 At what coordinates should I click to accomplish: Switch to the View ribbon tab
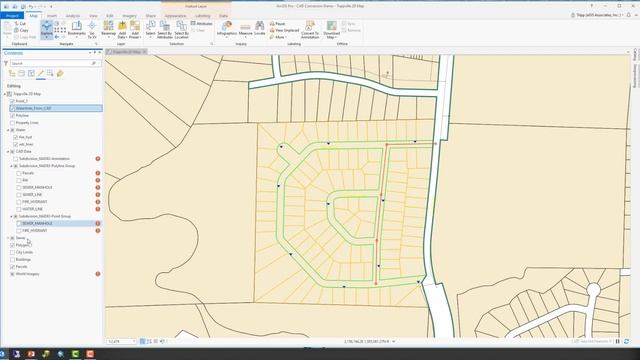(93, 16)
